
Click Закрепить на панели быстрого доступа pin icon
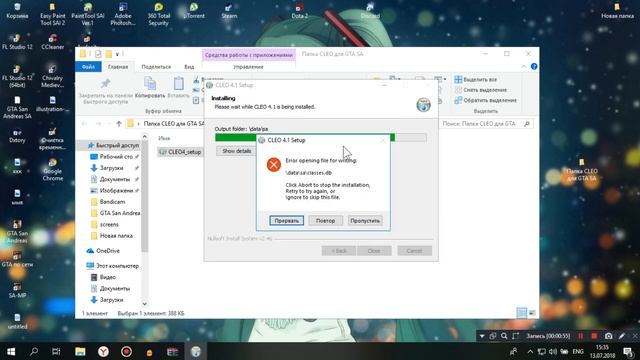(106, 84)
